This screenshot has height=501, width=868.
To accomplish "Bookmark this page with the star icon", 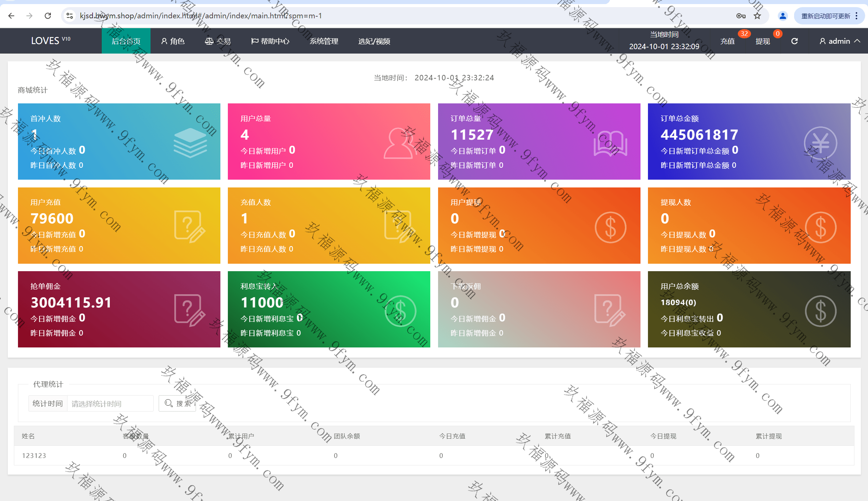I will point(757,16).
